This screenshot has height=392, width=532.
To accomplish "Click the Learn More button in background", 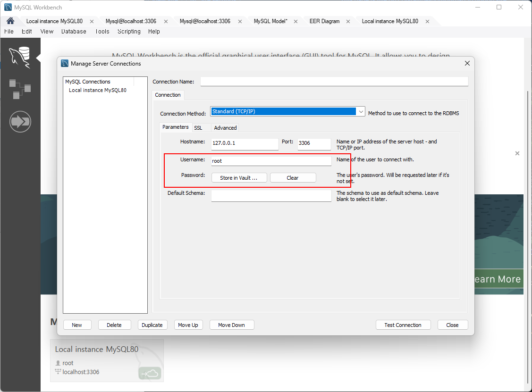I will tap(499, 279).
